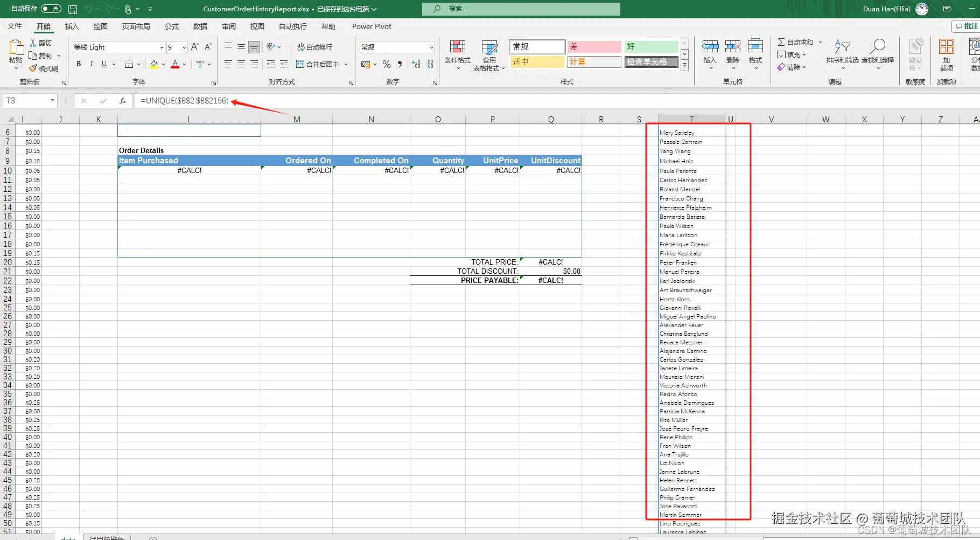This screenshot has height=540, width=980.
Task: Click the search box (搜索)
Action: point(521,9)
